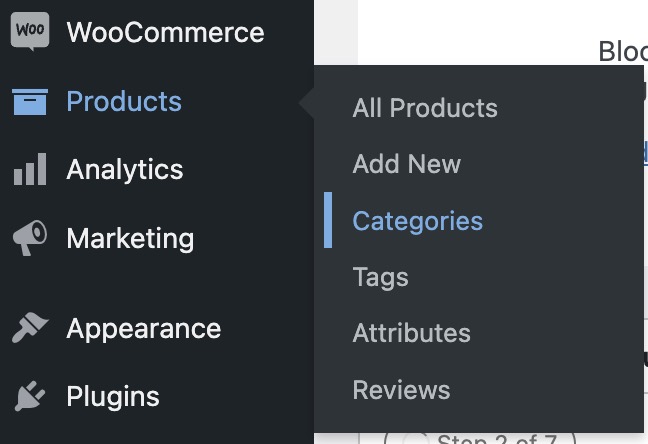Click the Step 2 of 7 indicator

480,438
